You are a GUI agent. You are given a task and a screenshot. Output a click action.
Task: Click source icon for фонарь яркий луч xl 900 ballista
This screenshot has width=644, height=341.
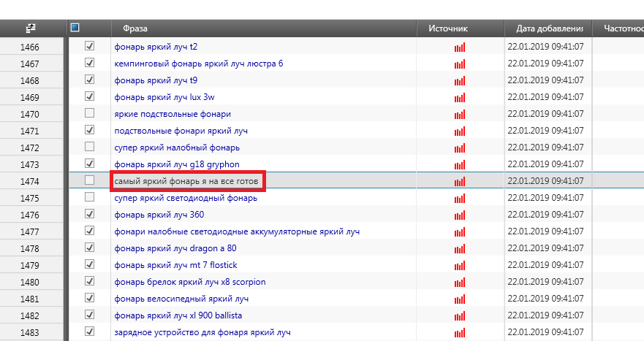[x=460, y=316]
